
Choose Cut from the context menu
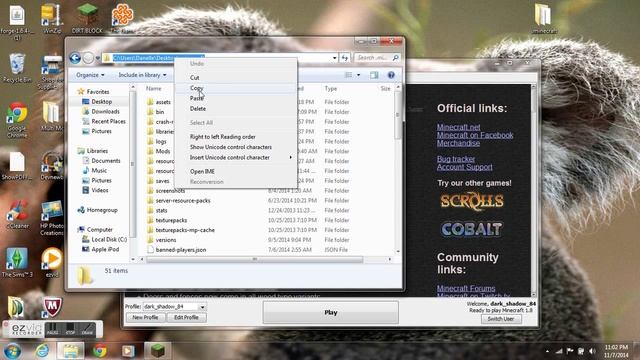click(236, 78)
